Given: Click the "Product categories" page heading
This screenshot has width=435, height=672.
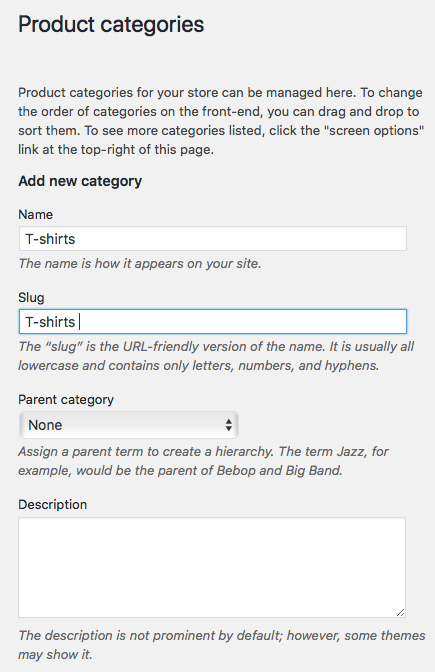Looking at the screenshot, I should (111, 24).
